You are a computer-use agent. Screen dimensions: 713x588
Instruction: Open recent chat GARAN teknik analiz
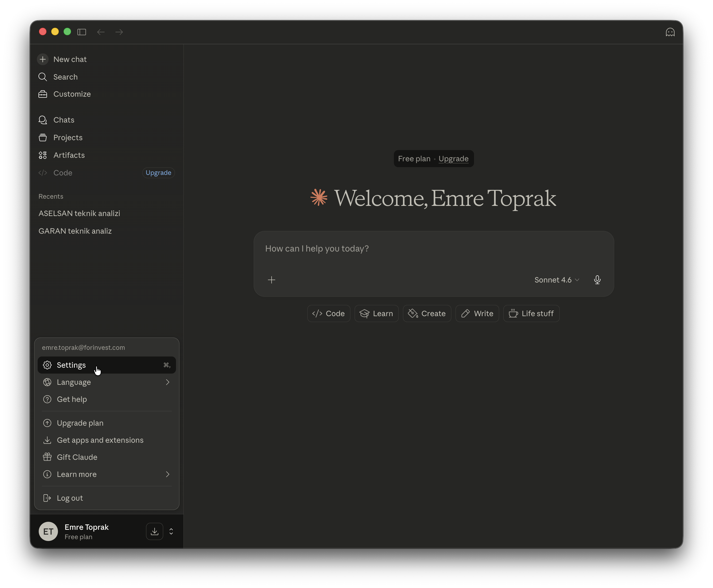75,231
